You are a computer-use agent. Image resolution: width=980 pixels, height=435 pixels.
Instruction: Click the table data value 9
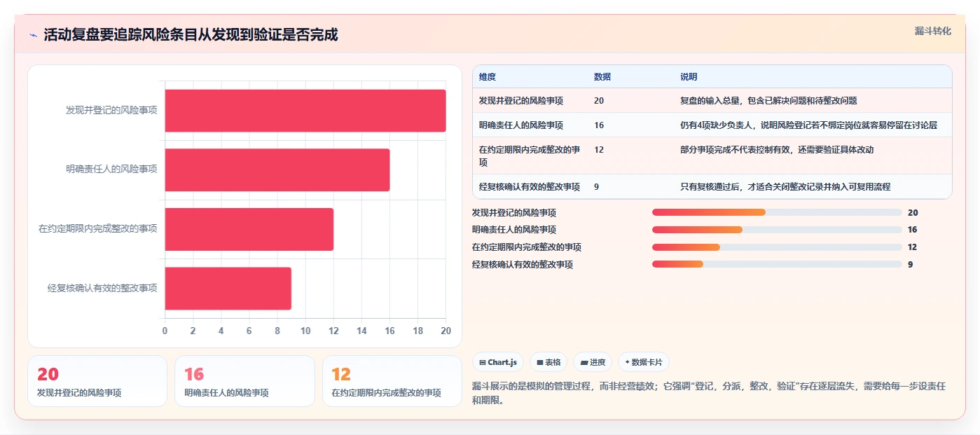click(x=596, y=187)
